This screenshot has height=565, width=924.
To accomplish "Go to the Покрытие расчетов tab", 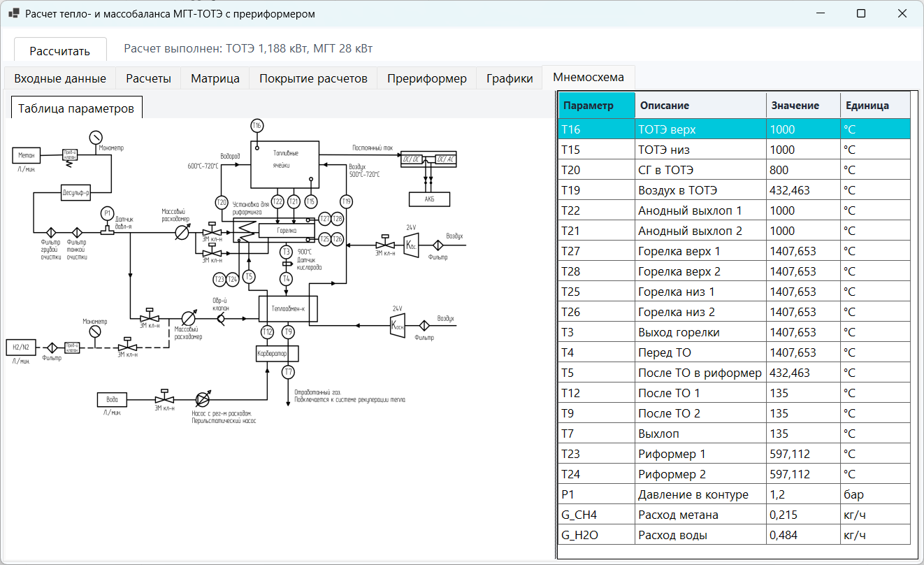I will pos(313,78).
